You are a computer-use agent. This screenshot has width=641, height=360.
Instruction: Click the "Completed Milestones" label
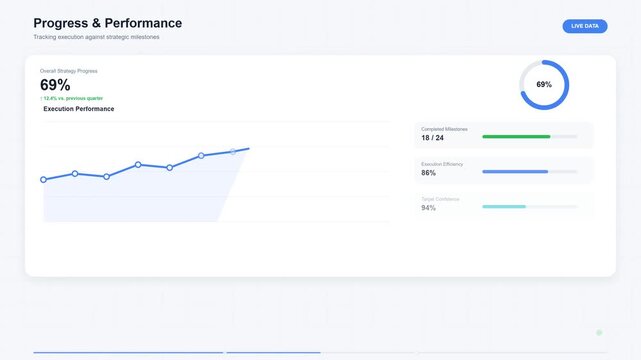444,129
